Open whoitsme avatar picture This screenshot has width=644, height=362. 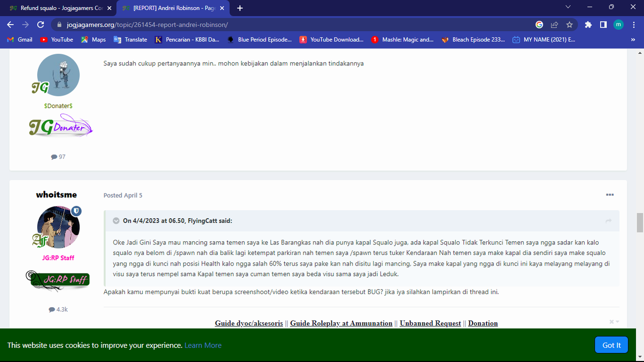58,227
